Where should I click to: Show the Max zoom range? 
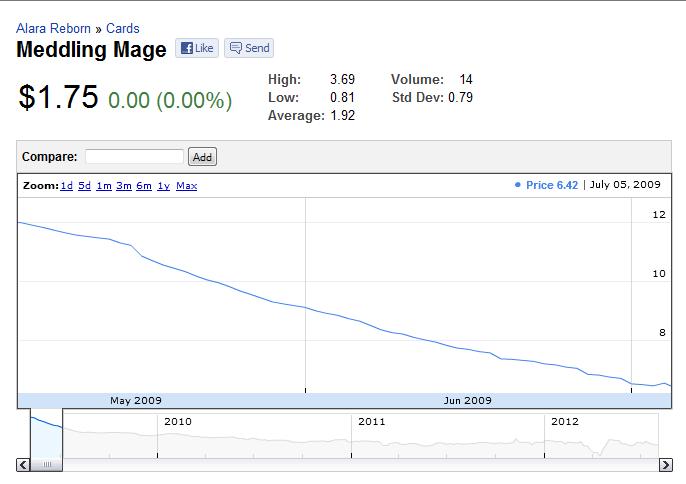pyautogui.click(x=187, y=186)
